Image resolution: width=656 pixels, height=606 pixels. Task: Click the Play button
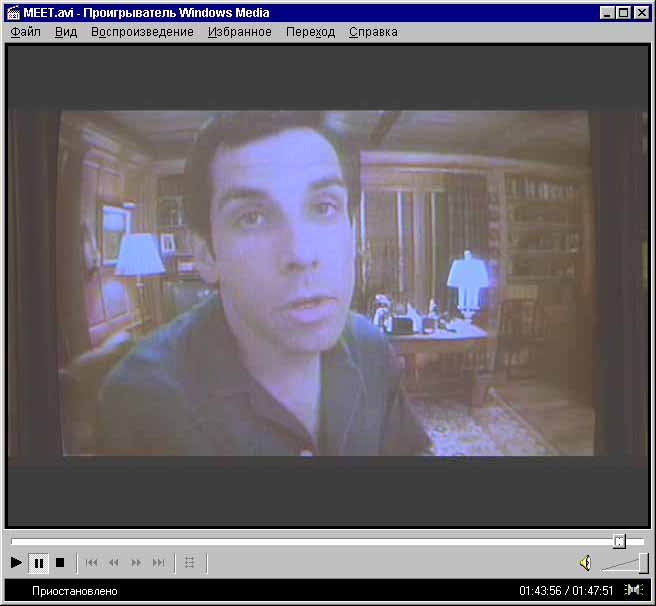(x=16, y=563)
